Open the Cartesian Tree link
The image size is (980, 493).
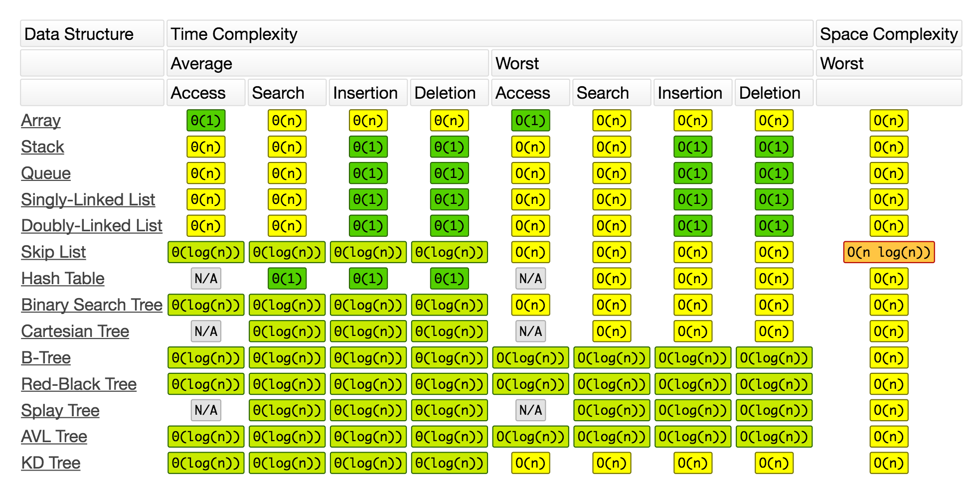coord(75,331)
